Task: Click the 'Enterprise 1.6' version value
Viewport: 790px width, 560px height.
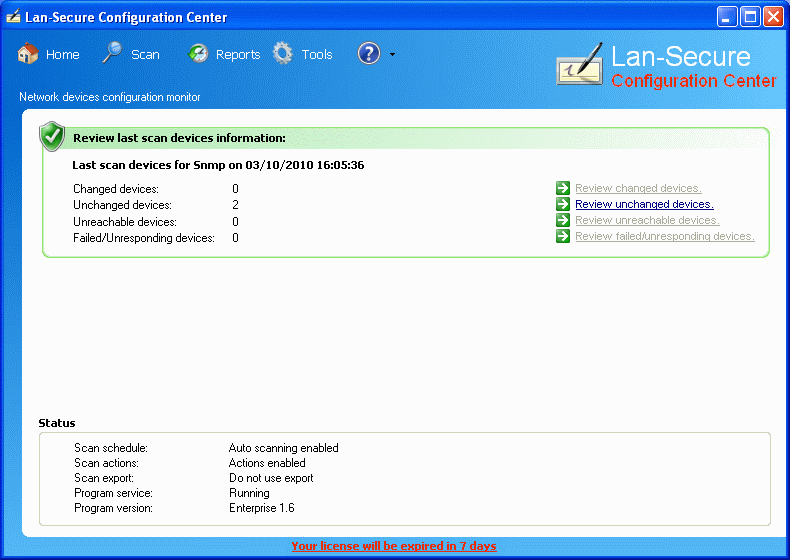Action: coord(262,508)
